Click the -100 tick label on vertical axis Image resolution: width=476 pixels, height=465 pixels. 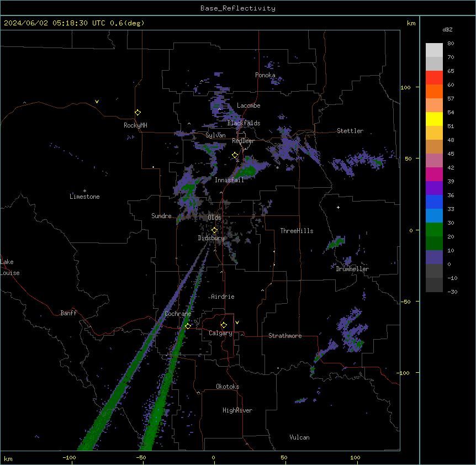point(404,373)
